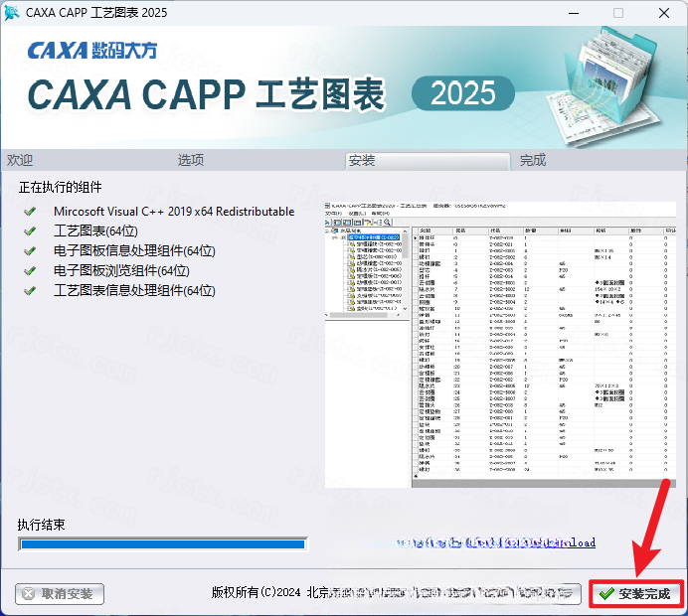The height and width of the screenshot is (616, 688).
Task: Click checkmark beside Visual C++ 2019 Redistributable
Action: 30,212
